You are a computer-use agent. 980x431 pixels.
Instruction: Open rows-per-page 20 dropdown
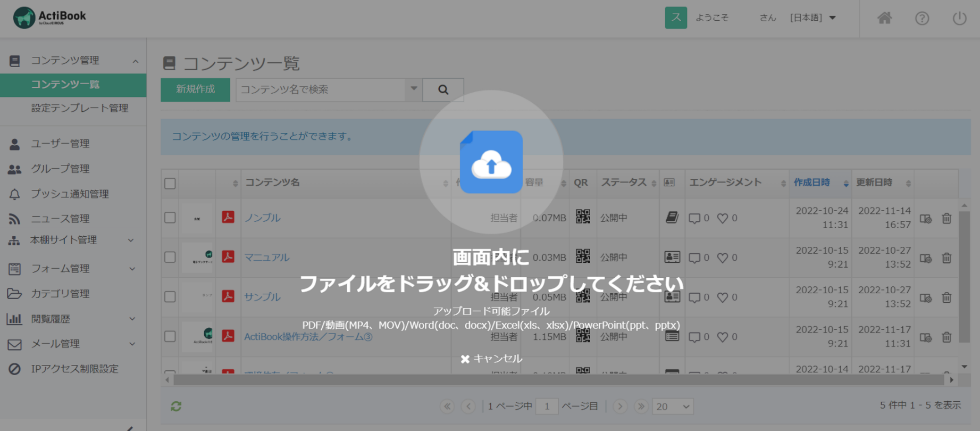coord(673,407)
